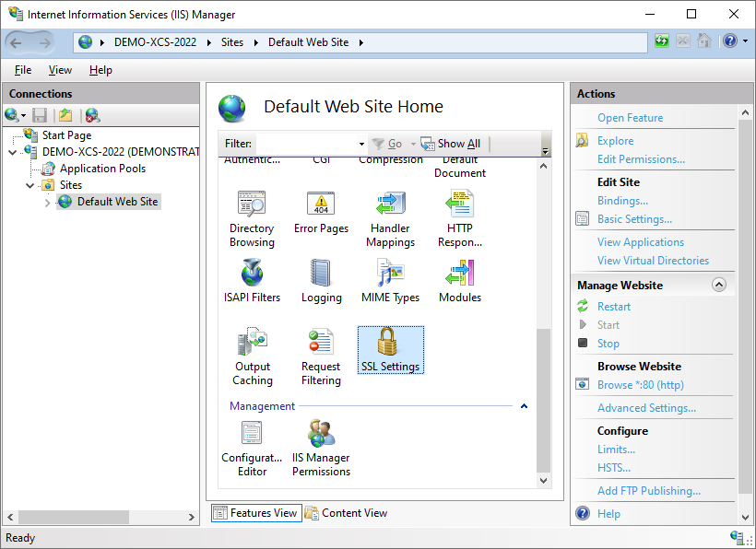756x549 pixels.
Task: Open Advanced Settings link
Action: [646, 408]
